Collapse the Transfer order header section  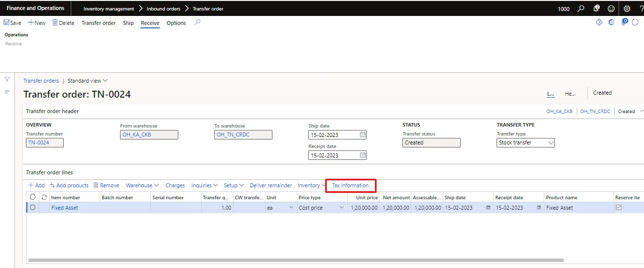coord(642,111)
